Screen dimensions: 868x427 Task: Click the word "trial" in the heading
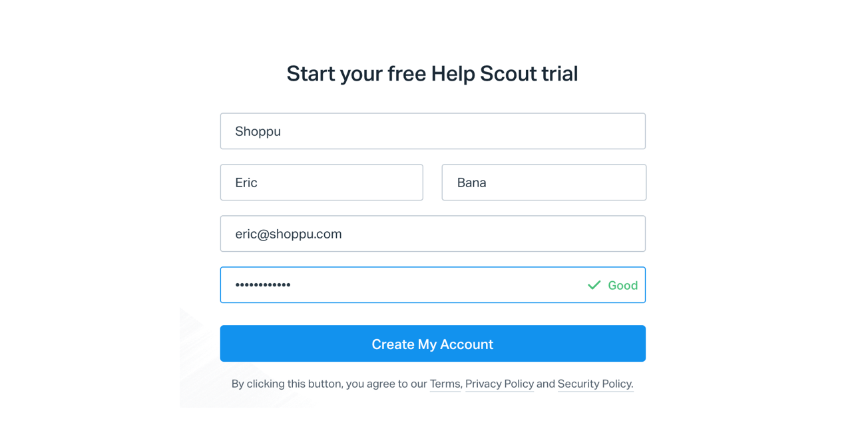[559, 73]
